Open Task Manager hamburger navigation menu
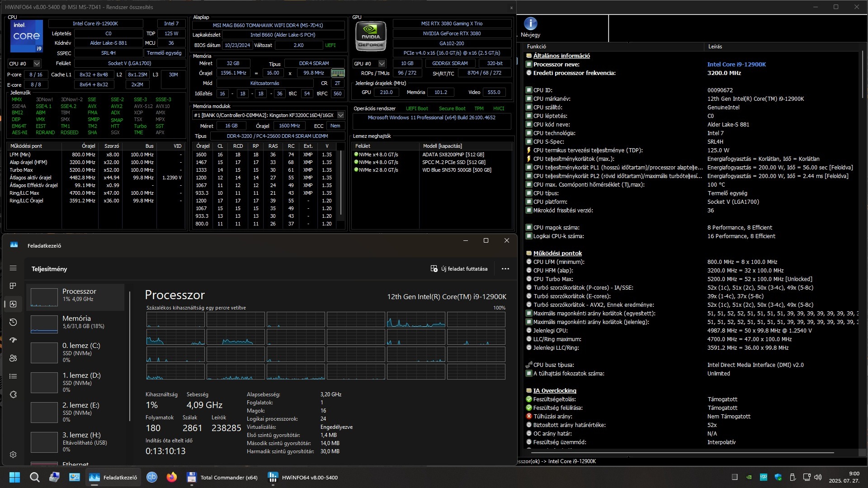This screenshot has height=488, width=868. 13,268
